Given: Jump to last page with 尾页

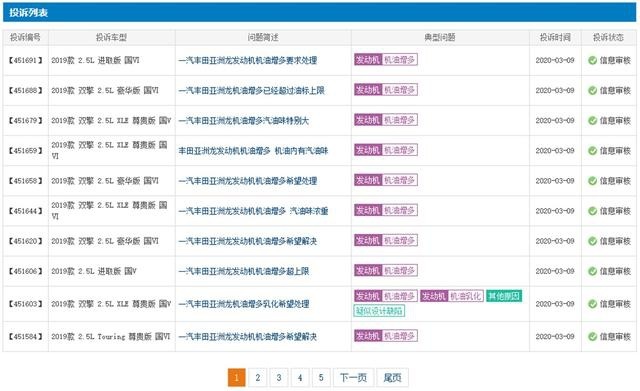Looking at the screenshot, I should 392,378.
